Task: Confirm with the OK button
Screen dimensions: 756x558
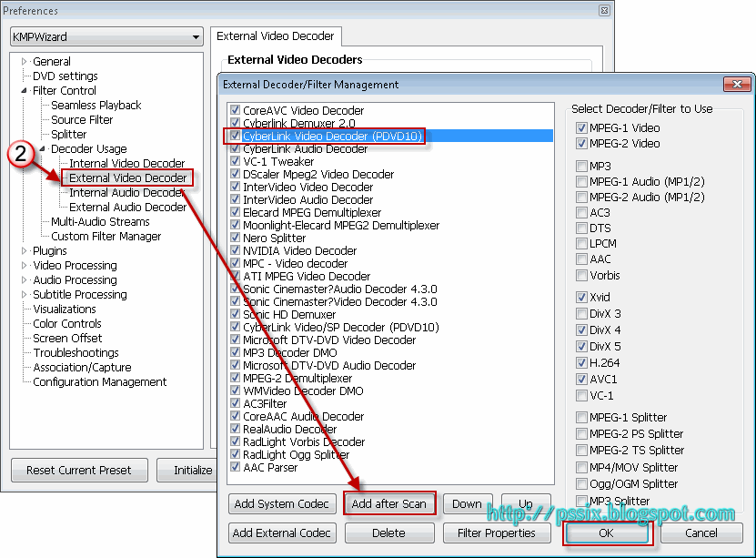Action: click(x=607, y=533)
